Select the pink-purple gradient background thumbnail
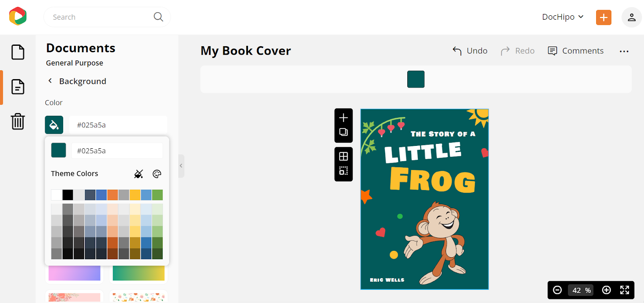The height and width of the screenshot is (303, 644). click(74, 273)
